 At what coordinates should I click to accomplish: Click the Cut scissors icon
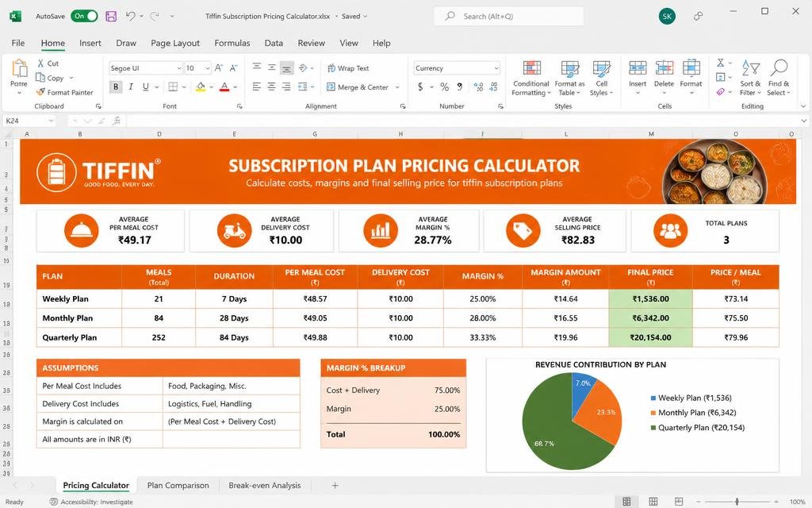pos(40,63)
